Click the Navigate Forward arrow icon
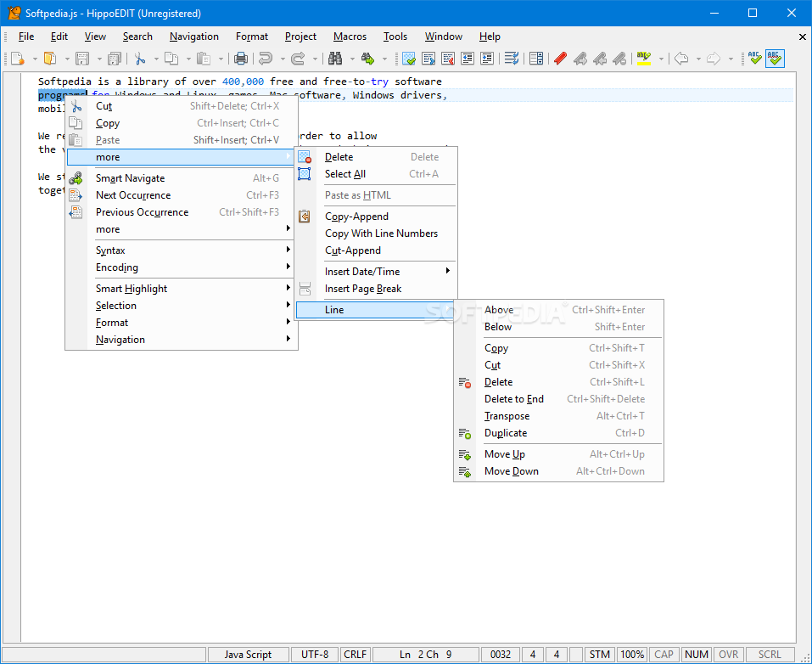Viewport: 812px width, 664px height. point(714,59)
